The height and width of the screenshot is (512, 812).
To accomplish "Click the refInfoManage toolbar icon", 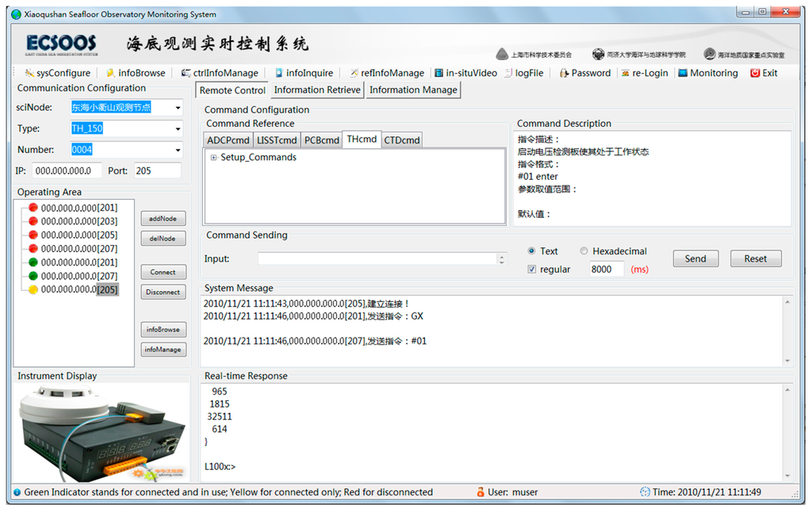I will coord(386,73).
